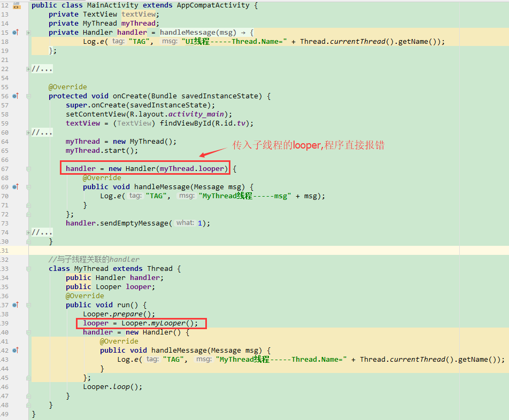Click the public Handler handler field

[114, 278]
